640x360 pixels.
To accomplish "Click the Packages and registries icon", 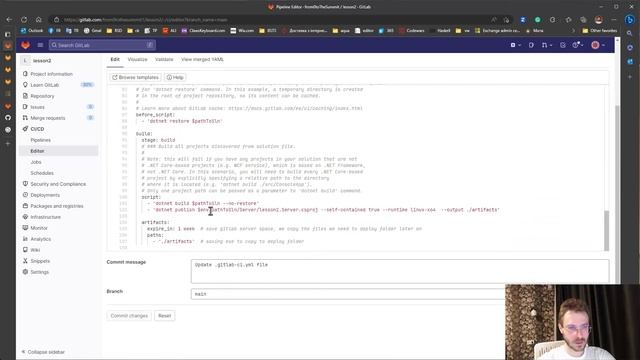I will 25,206.
